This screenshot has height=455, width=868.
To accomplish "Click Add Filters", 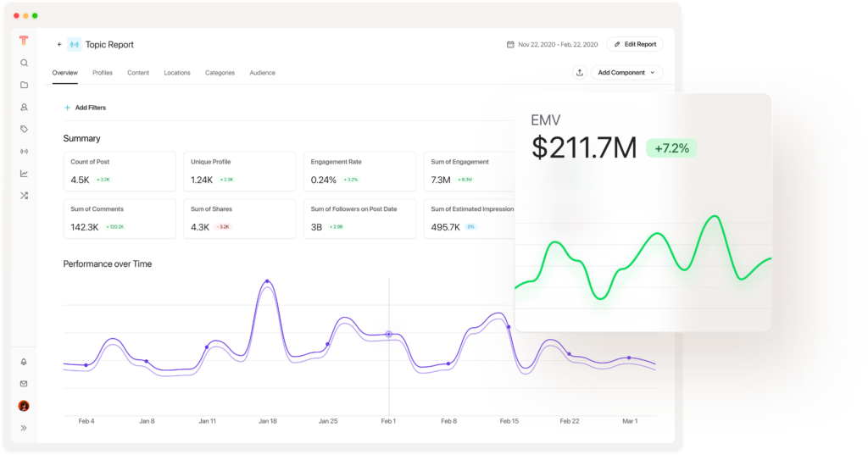I will pyautogui.click(x=85, y=108).
